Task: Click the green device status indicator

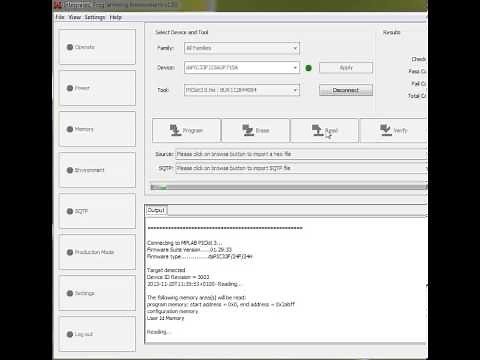Action: tap(308, 68)
